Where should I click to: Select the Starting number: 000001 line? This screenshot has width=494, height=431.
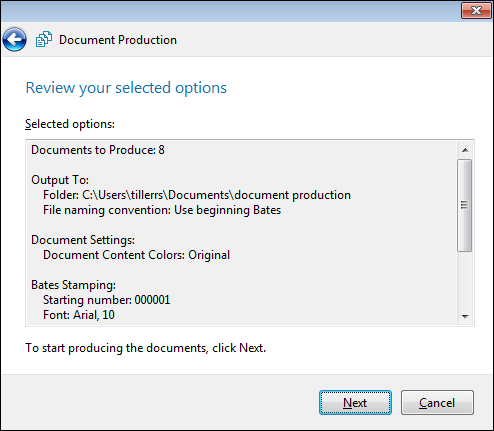pos(107,300)
